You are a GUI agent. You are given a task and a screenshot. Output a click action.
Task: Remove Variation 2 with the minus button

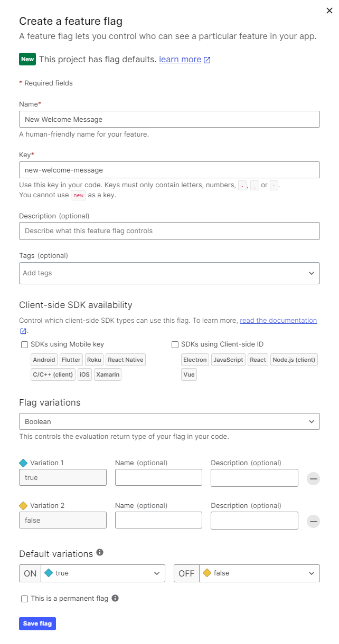(314, 521)
